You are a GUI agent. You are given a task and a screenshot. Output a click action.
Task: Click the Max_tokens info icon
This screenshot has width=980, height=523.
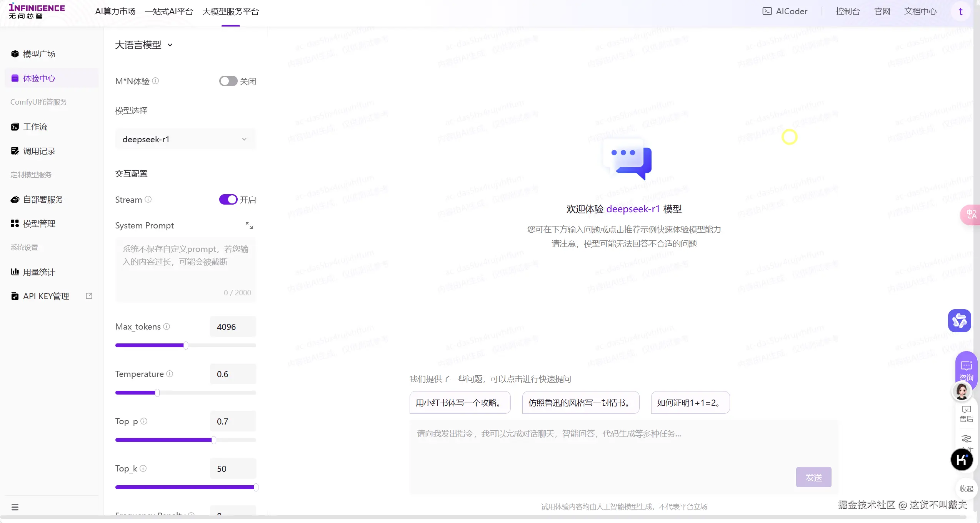[167, 326]
